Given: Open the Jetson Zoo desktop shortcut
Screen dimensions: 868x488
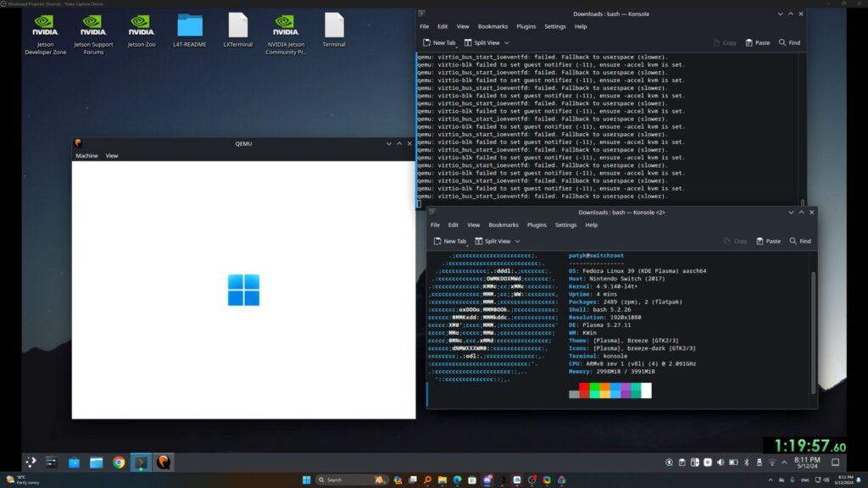Looking at the screenshot, I should pyautogui.click(x=142, y=27).
